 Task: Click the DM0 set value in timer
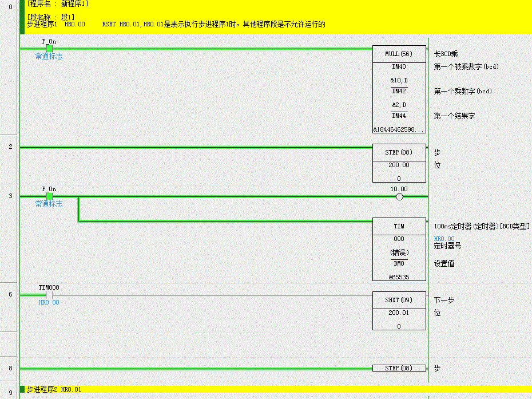pyautogui.click(x=399, y=264)
